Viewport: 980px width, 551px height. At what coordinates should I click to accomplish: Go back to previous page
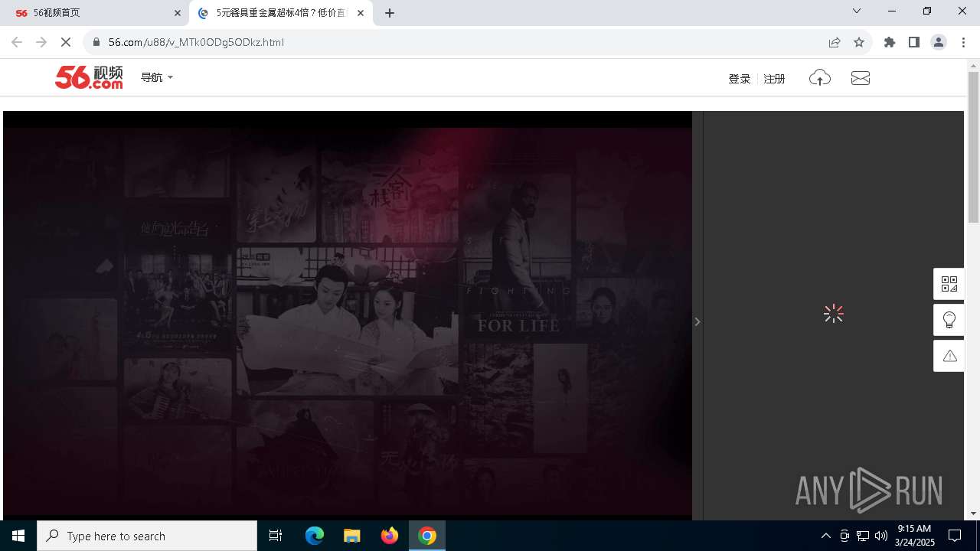coord(17,42)
